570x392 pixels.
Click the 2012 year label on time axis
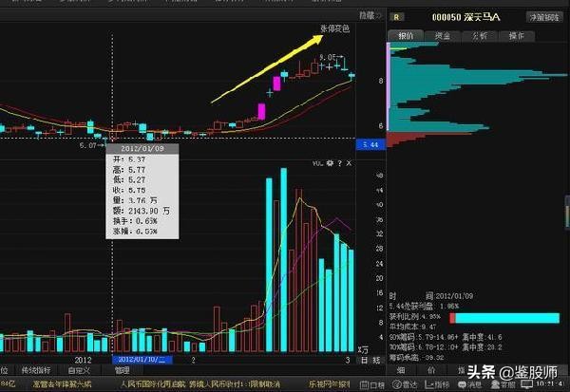[83, 360]
